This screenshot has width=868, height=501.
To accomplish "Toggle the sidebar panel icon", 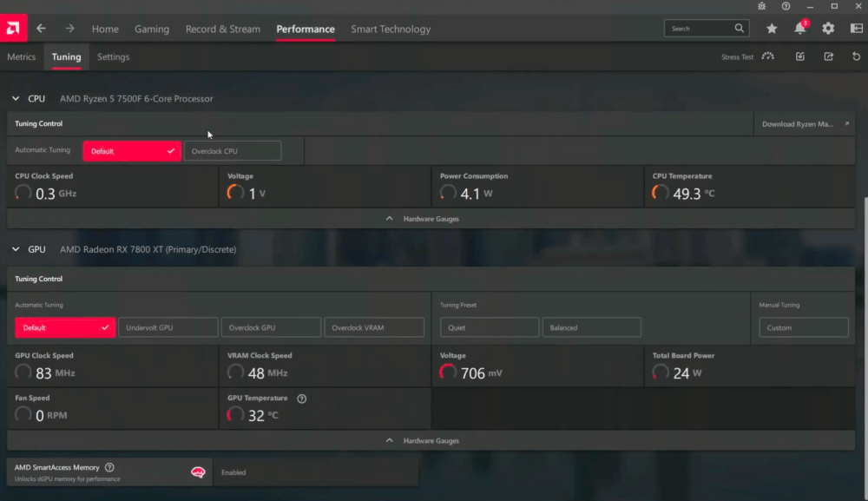I will point(857,29).
